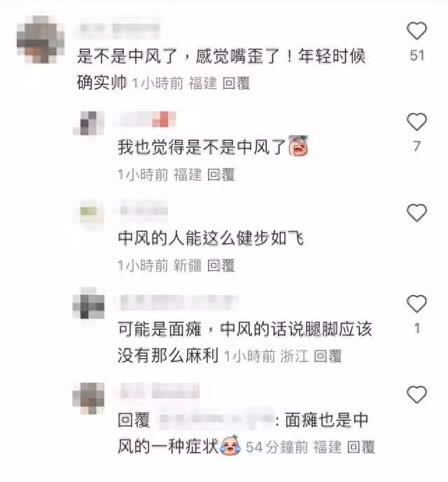Open the avatar of the second commenter
The image size is (448, 482).
88,123
